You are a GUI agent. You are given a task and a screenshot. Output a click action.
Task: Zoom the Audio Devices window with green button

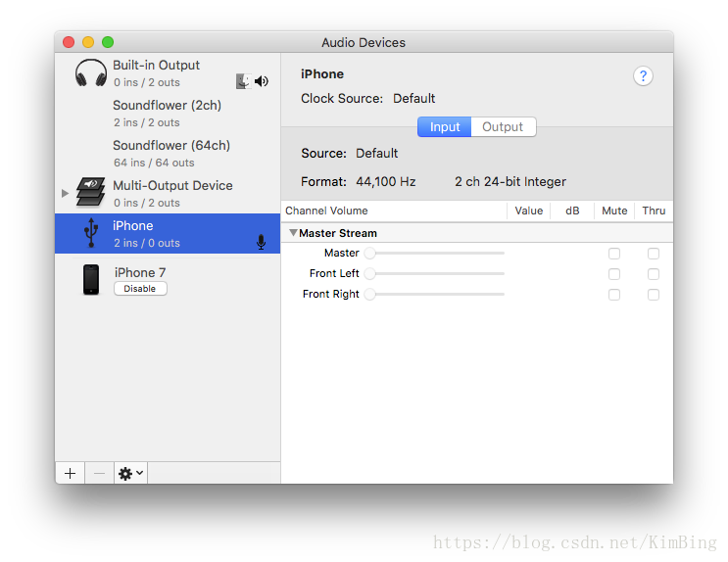click(108, 42)
